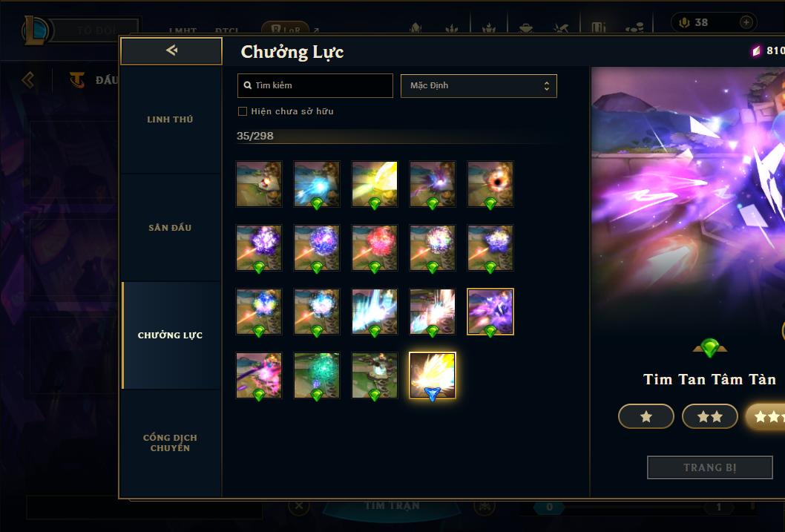
Task: Open the Sân Đấu tab
Action: [170, 228]
